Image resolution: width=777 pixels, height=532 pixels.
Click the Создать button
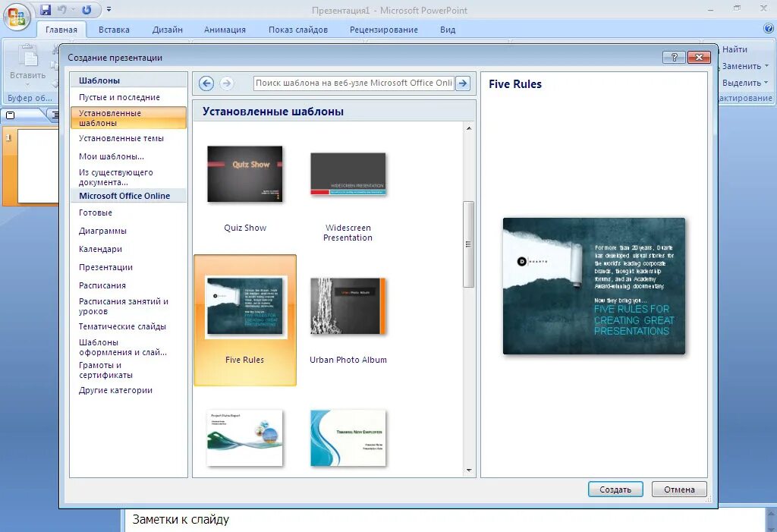615,490
